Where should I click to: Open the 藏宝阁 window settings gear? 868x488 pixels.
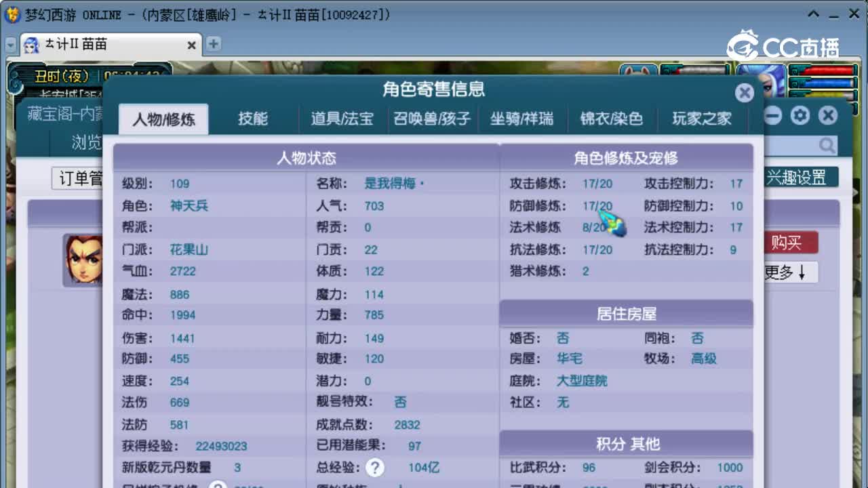point(800,116)
